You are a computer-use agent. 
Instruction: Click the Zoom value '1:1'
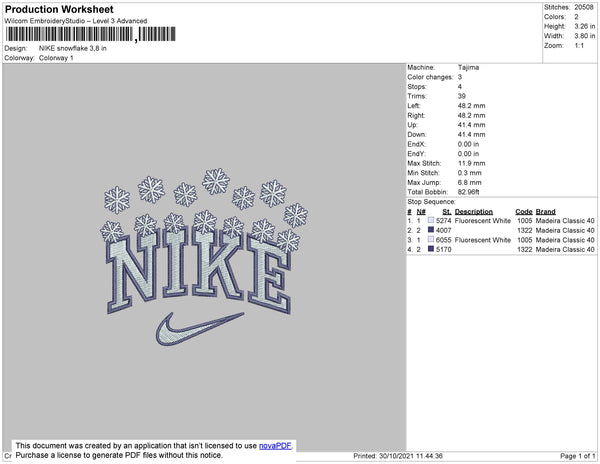[579, 46]
